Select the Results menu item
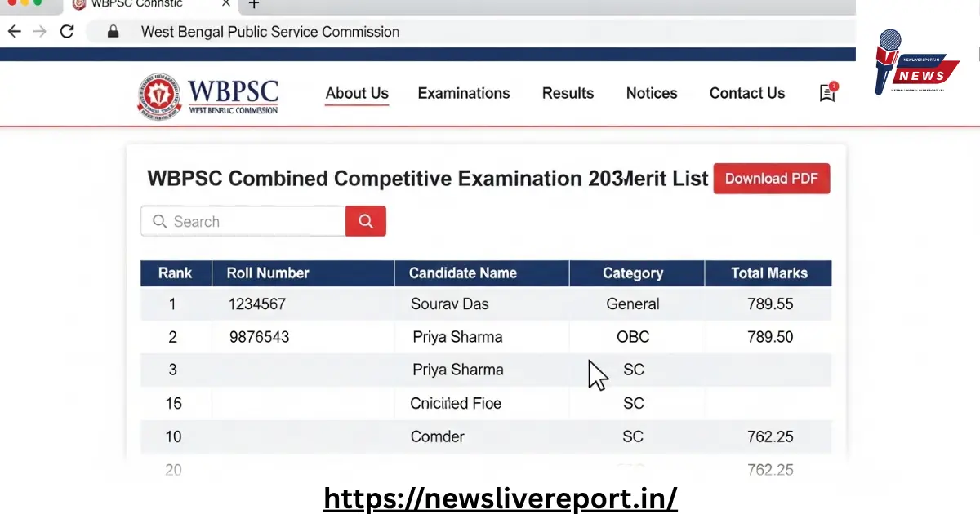 tap(568, 93)
